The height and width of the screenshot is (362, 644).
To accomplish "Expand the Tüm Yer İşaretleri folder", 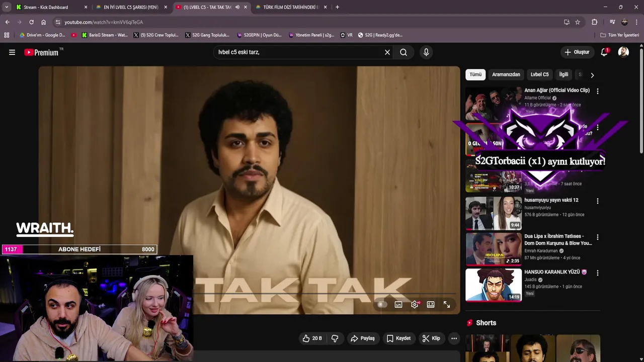I will click(x=619, y=35).
